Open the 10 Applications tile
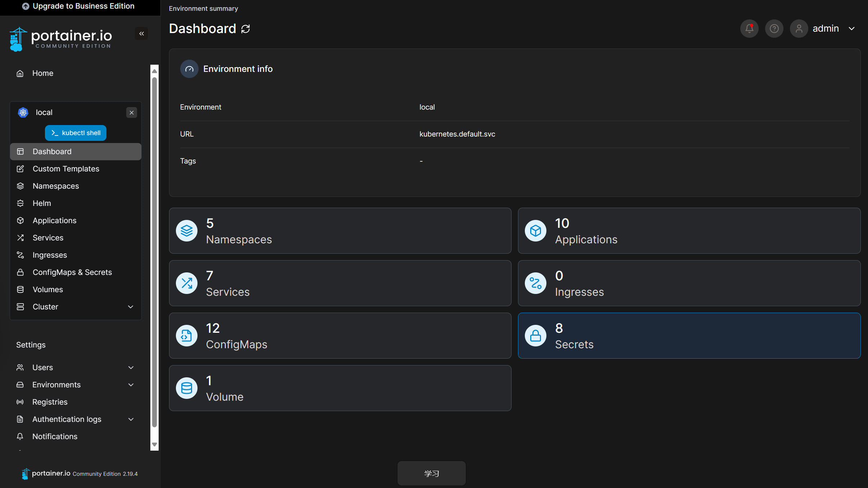This screenshot has width=868, height=488. click(689, 231)
